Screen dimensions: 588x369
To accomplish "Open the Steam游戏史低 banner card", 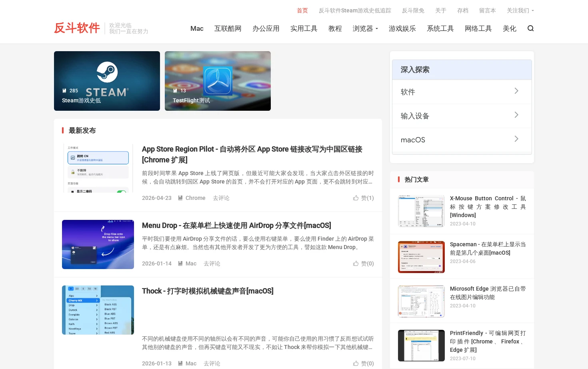I will click(107, 81).
